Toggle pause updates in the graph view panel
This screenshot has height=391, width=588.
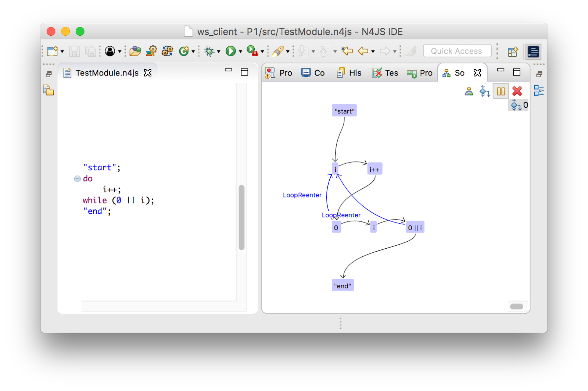[501, 92]
